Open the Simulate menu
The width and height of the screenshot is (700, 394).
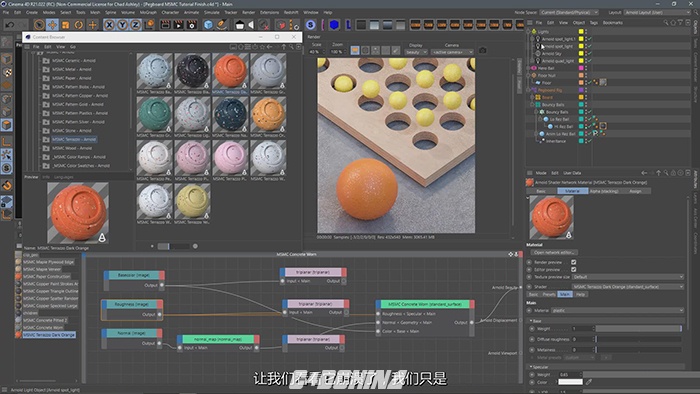pos(212,12)
